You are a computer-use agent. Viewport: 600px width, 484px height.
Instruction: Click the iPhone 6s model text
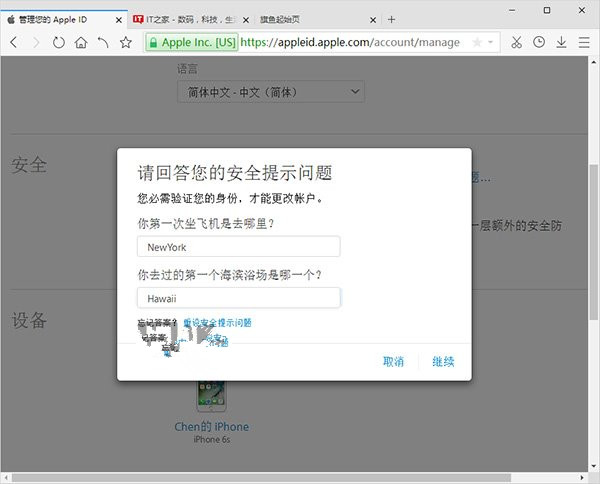pos(211,440)
